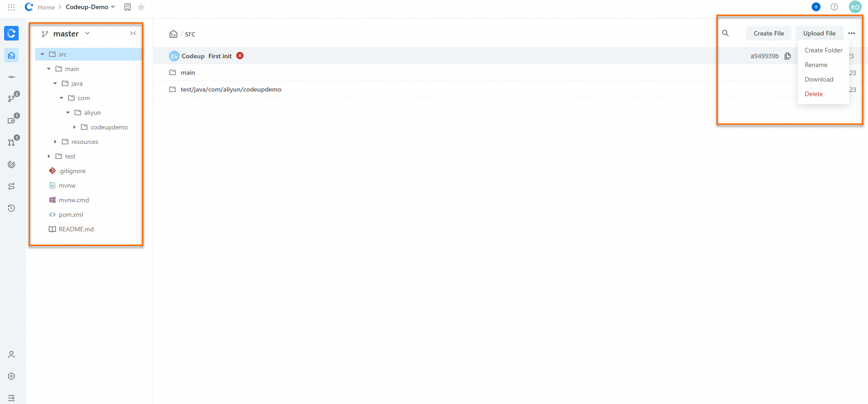Open the RO user avatar menu
Viewport: 868px width, 404px height.
[855, 7]
